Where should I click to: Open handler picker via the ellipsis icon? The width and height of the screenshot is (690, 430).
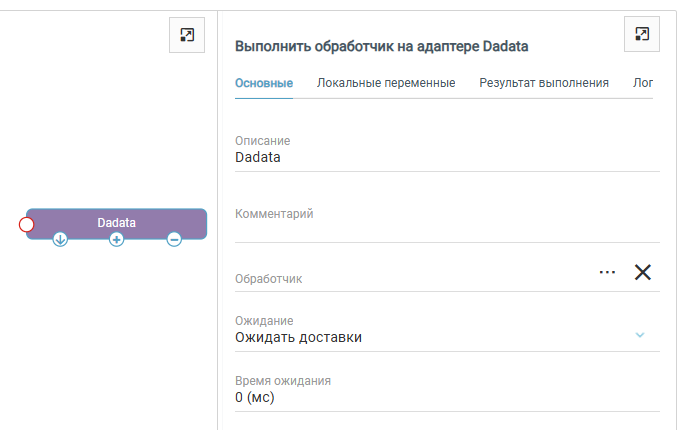coord(607,272)
